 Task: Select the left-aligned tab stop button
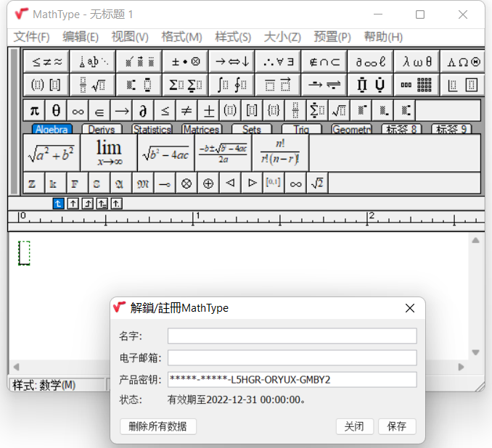coord(58,204)
